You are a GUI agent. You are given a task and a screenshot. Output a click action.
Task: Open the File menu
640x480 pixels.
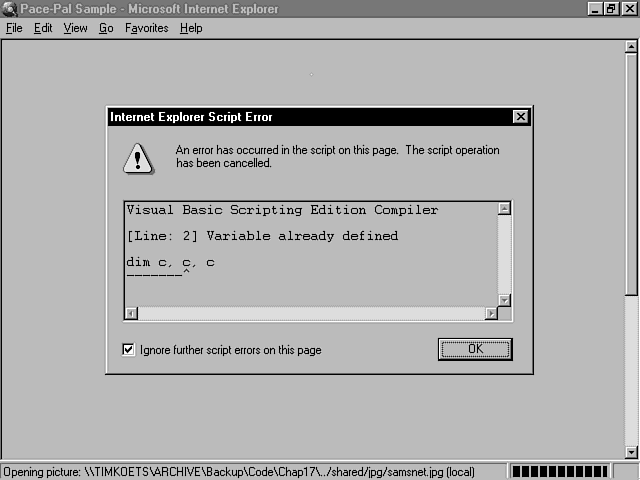click(x=14, y=28)
